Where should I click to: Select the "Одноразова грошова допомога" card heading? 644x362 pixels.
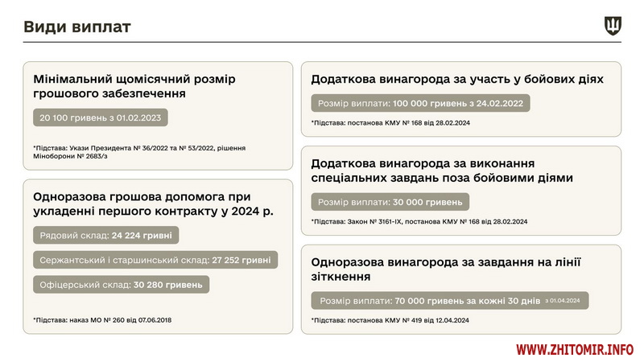[153, 204]
